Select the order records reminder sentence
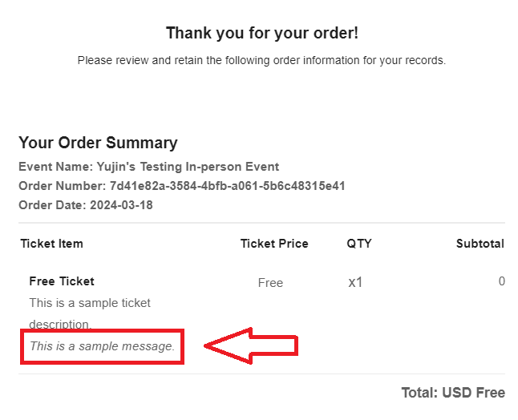The image size is (518, 420). click(261, 60)
